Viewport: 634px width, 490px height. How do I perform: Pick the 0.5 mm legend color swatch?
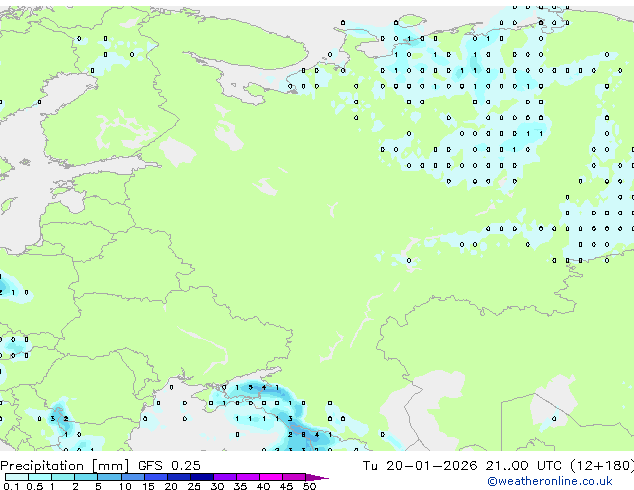click(x=40, y=477)
